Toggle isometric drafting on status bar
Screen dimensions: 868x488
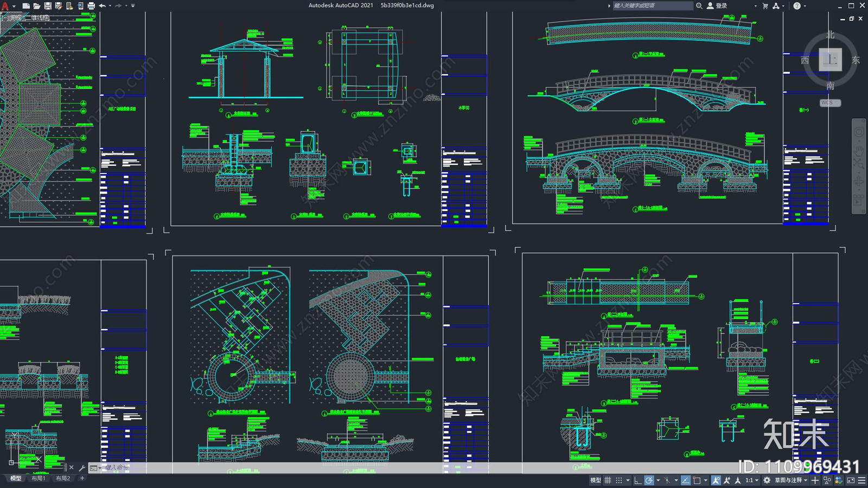667,480
